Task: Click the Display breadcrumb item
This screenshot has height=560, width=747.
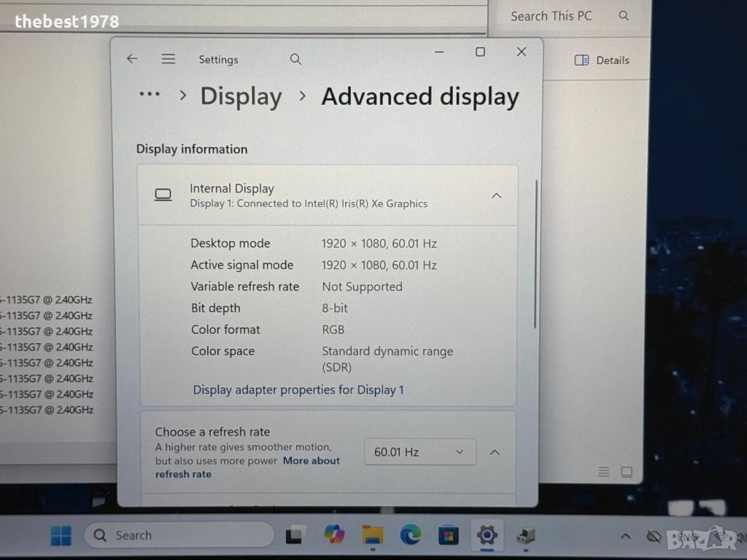Action: tap(241, 96)
